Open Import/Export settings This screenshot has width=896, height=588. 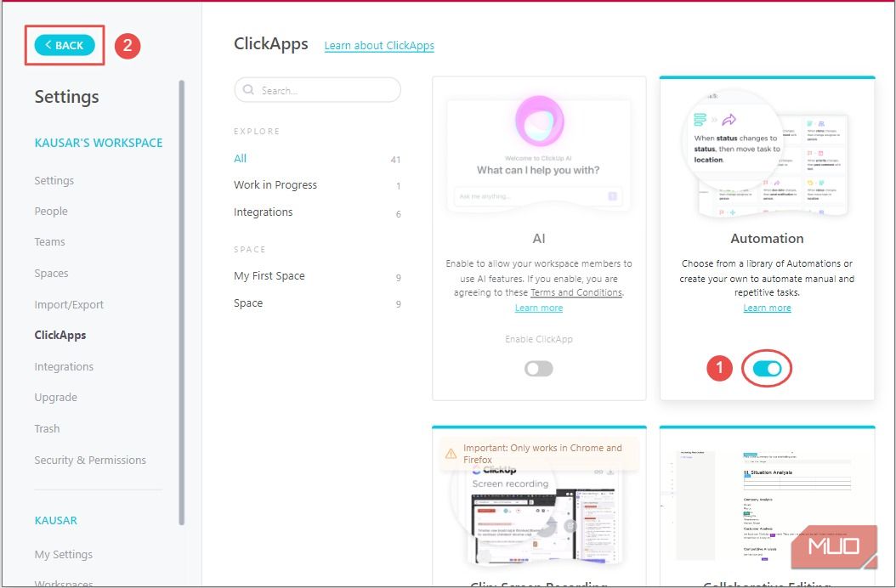tap(68, 303)
